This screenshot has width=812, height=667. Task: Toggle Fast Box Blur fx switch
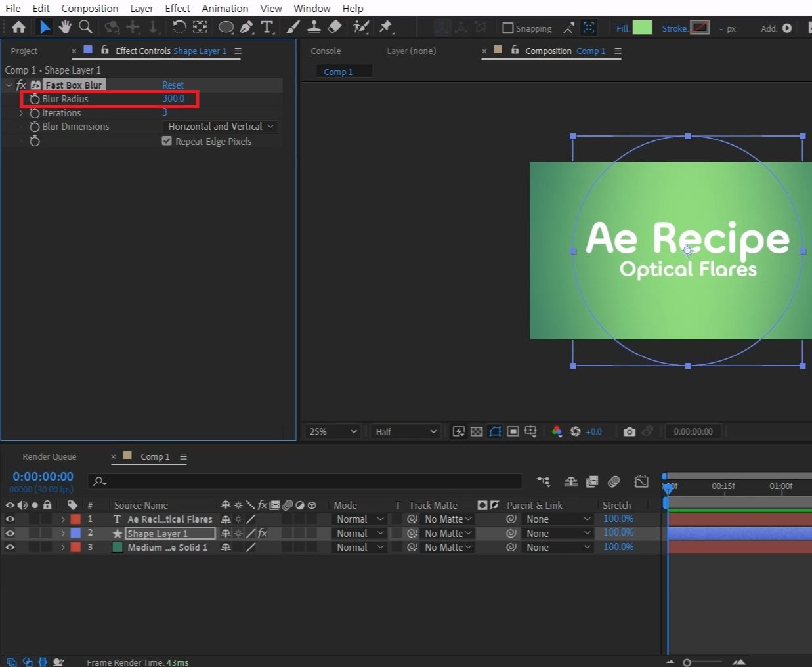[x=21, y=85]
